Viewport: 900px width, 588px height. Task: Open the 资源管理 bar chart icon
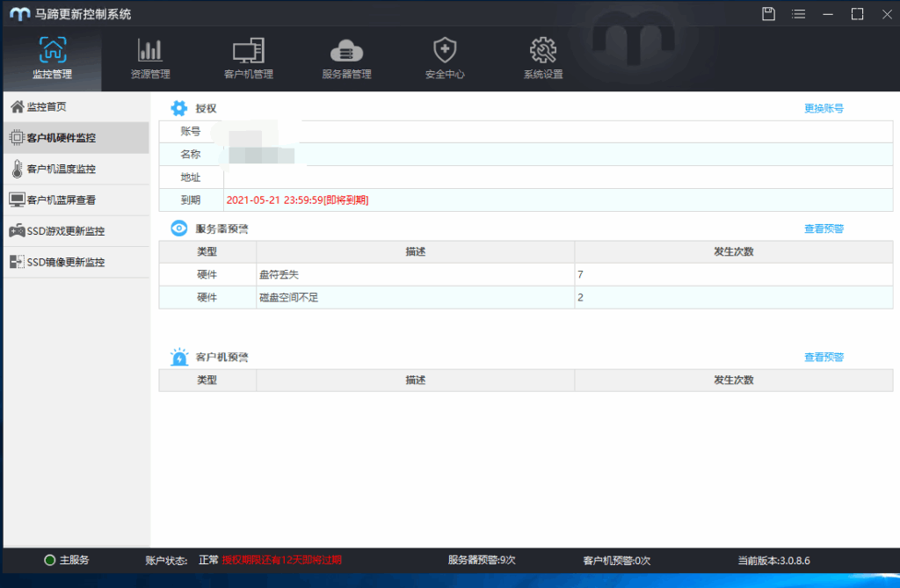pyautogui.click(x=149, y=58)
